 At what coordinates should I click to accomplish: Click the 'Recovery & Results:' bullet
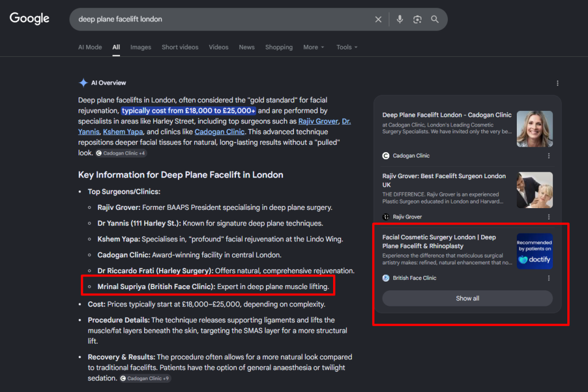tap(220, 368)
